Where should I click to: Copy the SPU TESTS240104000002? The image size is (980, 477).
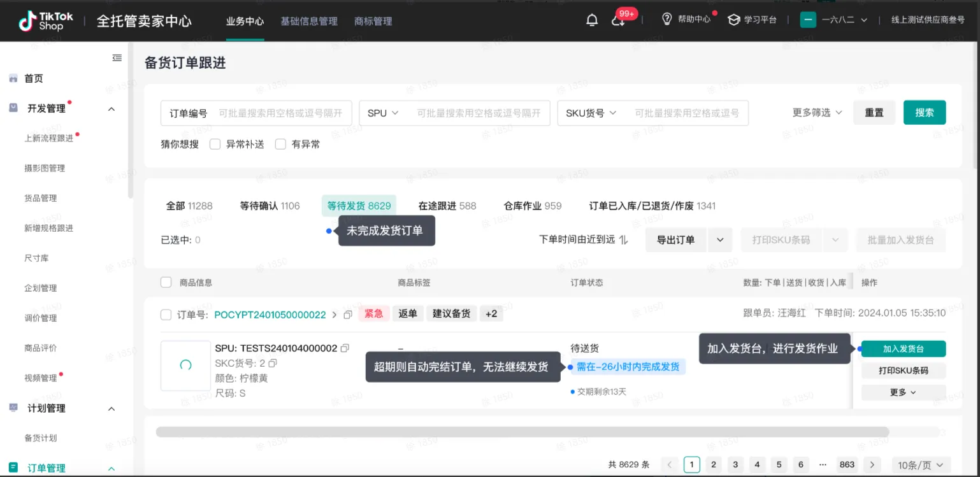pyautogui.click(x=345, y=348)
